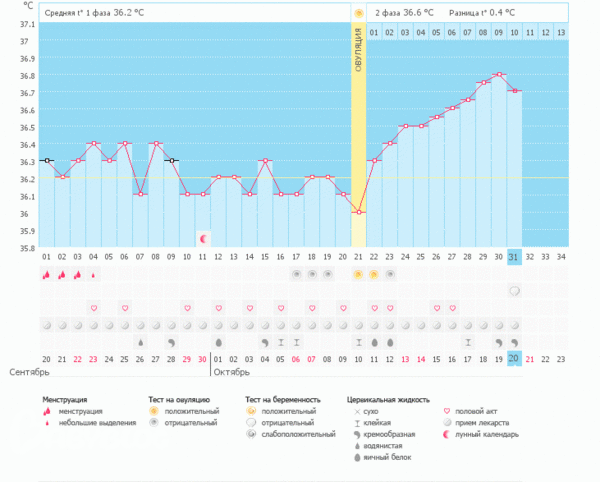Select the highlighted cycle day 31 cell
600x482 pixels.
[x=515, y=256]
